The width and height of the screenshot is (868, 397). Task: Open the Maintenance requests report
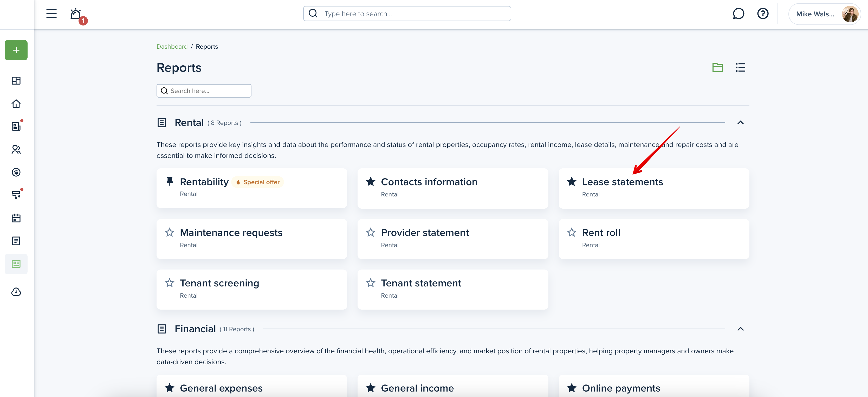[252, 239]
